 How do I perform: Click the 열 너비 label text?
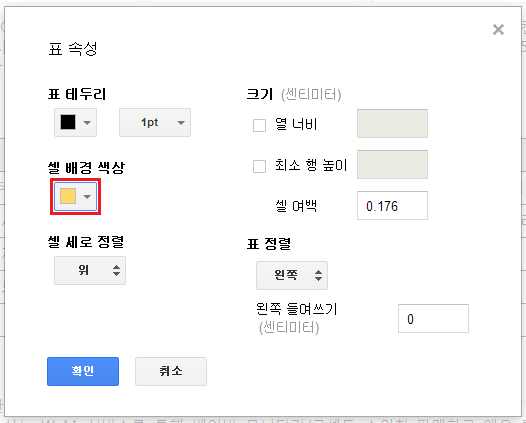(296, 124)
